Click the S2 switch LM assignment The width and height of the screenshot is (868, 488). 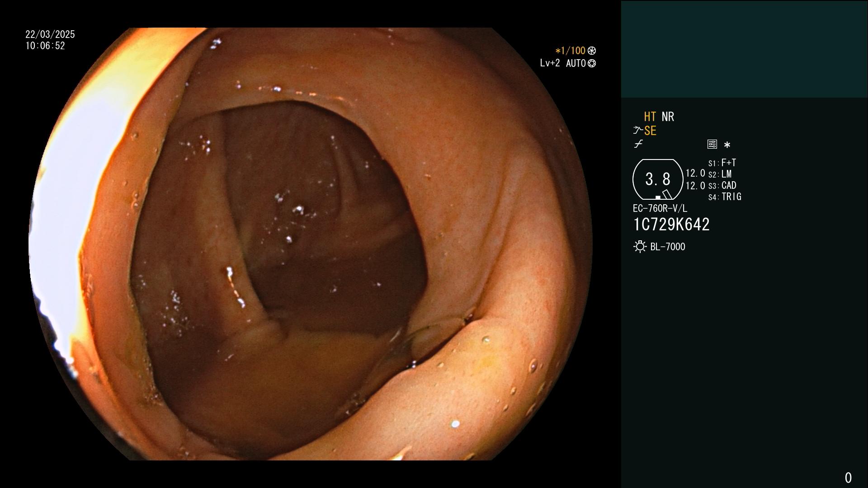[x=720, y=174]
